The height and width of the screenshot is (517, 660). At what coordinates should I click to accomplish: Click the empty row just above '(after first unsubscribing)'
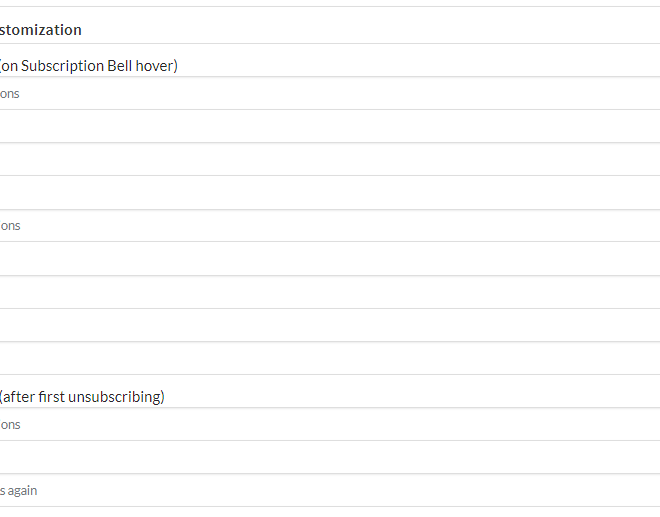coord(330,358)
